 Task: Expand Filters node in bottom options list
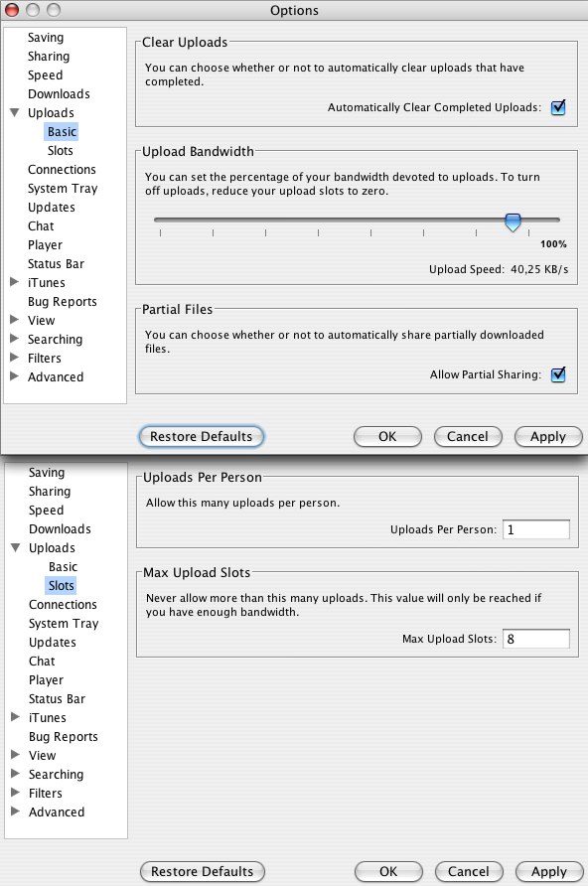16,793
